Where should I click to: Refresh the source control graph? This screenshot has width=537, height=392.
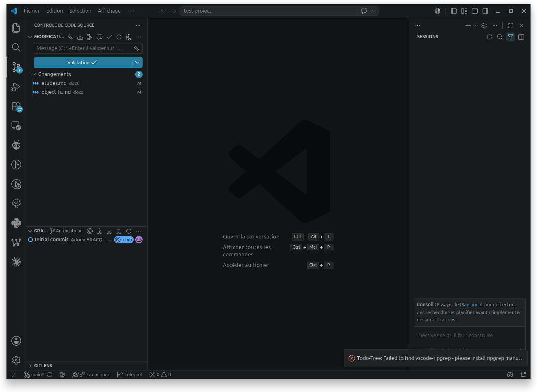click(x=129, y=231)
